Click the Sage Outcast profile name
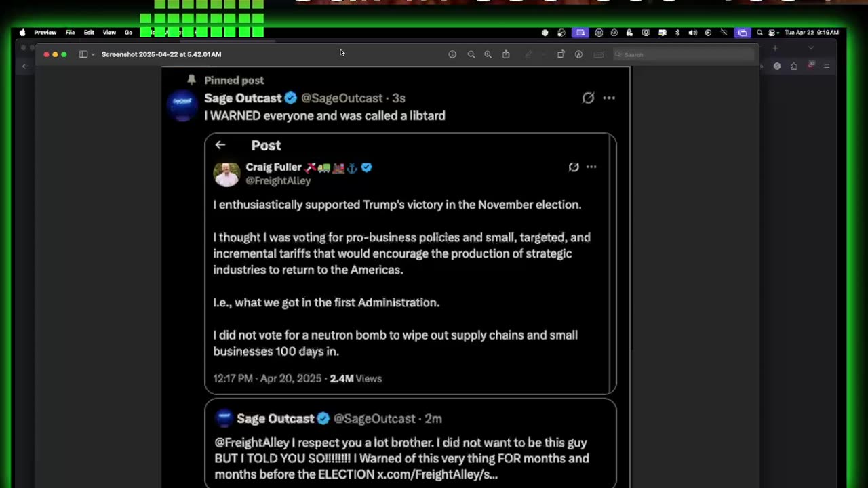 tap(243, 98)
